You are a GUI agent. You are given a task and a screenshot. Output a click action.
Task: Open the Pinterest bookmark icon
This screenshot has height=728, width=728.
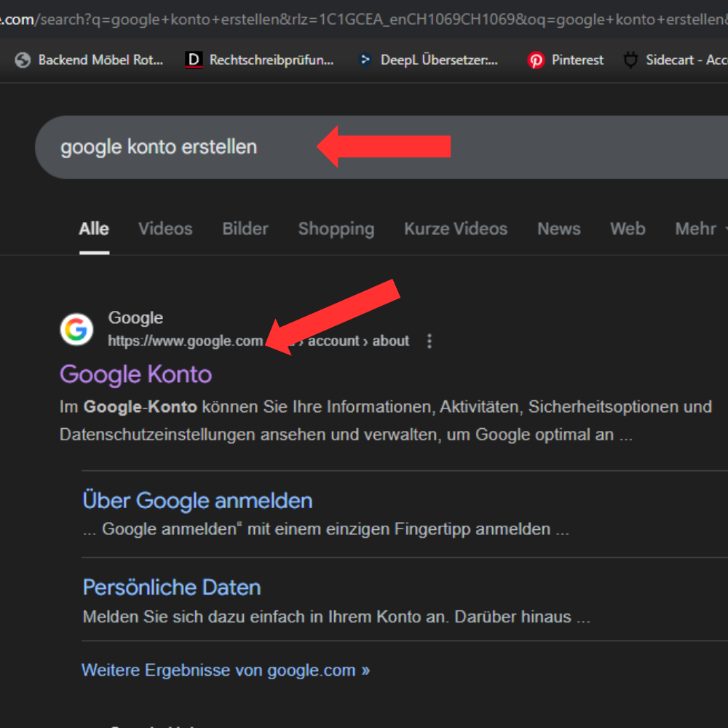click(x=536, y=60)
